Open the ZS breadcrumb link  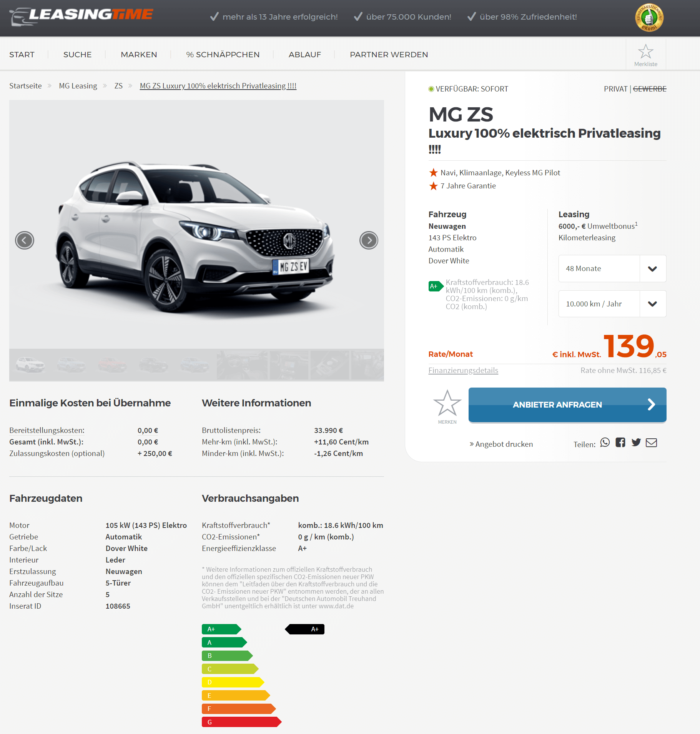click(118, 86)
